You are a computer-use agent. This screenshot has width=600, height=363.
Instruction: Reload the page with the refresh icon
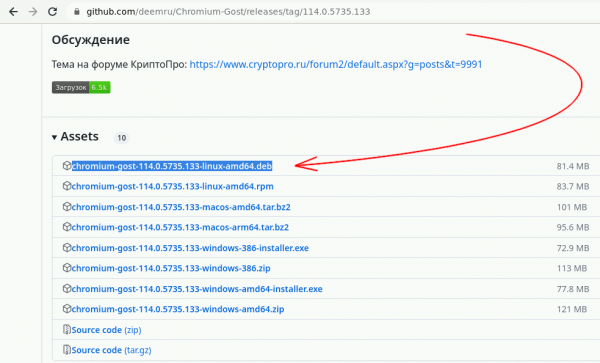click(52, 12)
